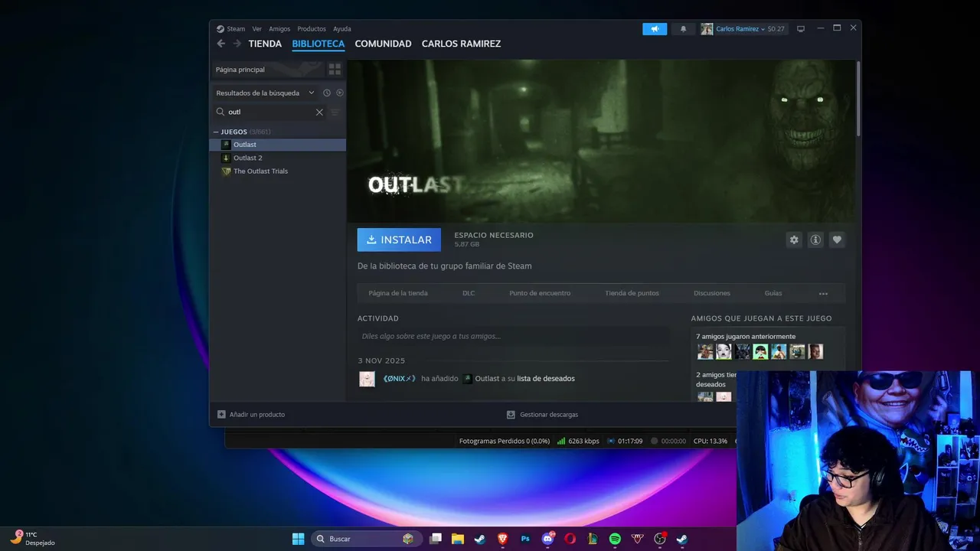980x551 pixels.
Task: Open Página de la tienda link
Action: [x=398, y=293]
